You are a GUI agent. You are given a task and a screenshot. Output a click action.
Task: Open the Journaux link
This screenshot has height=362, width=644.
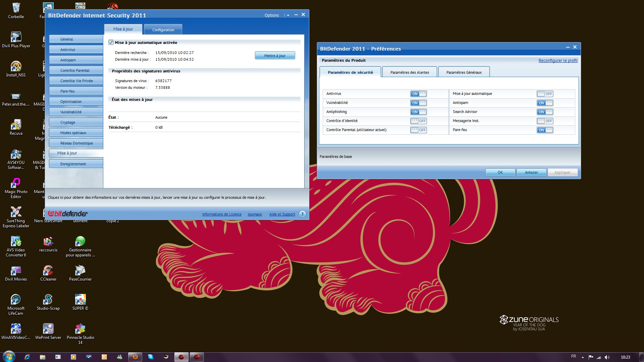pos(255,214)
